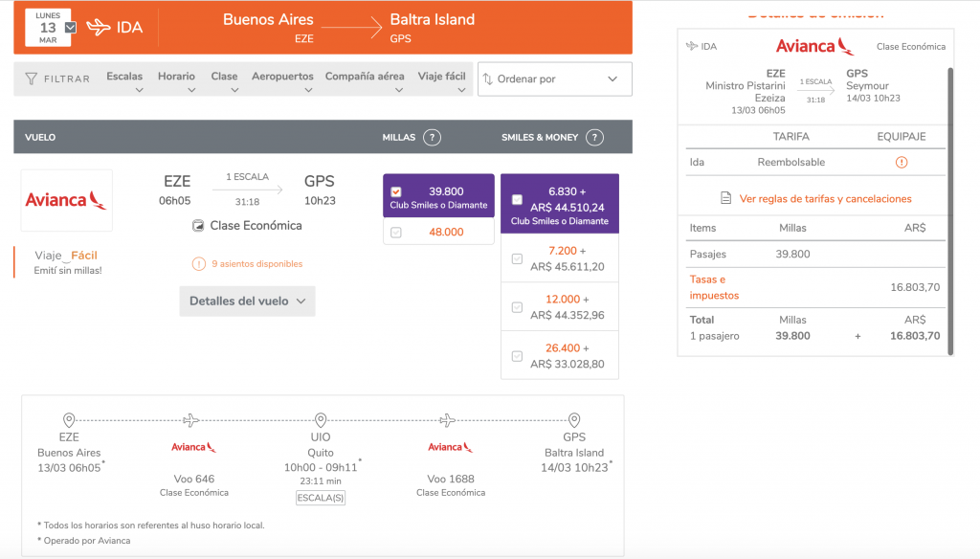Click the UIO Quito location pin in itinerary
The height and width of the screenshot is (559, 980).
pos(321,419)
